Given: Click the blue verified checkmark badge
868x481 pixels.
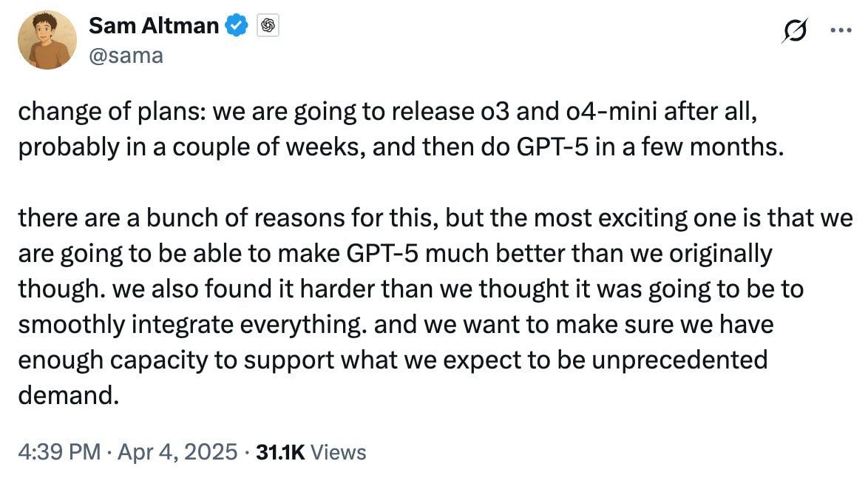Looking at the screenshot, I should pos(237,25).
